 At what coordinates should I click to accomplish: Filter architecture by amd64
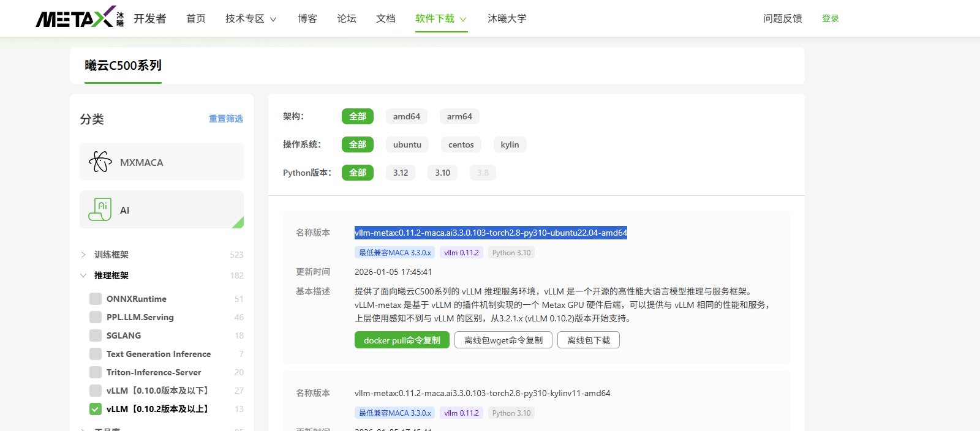coord(406,116)
